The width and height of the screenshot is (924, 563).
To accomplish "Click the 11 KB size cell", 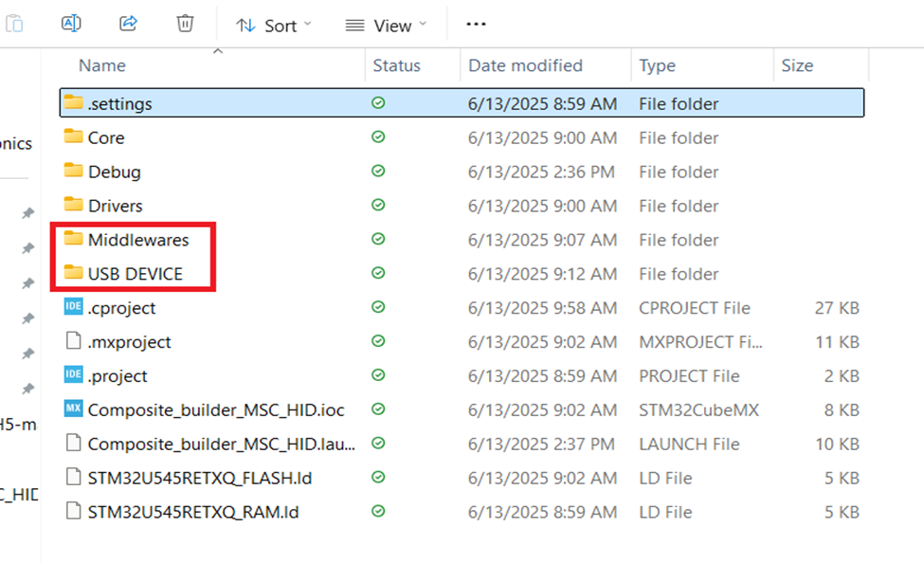I will click(838, 342).
